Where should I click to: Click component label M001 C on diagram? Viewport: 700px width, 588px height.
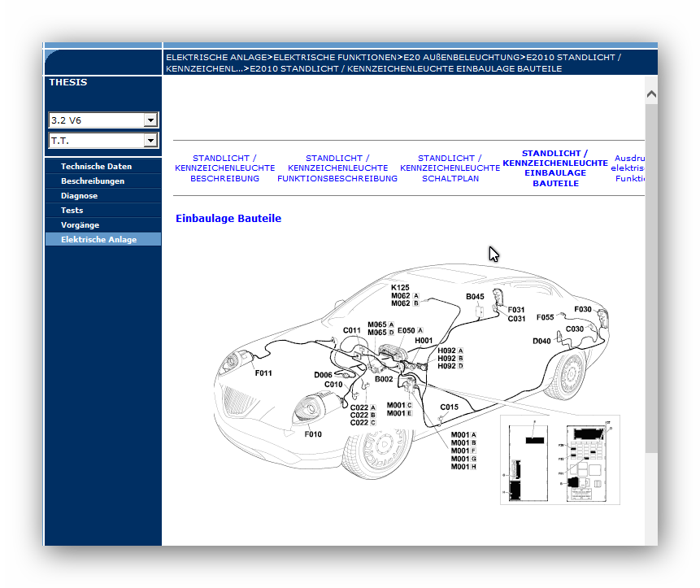399,405
